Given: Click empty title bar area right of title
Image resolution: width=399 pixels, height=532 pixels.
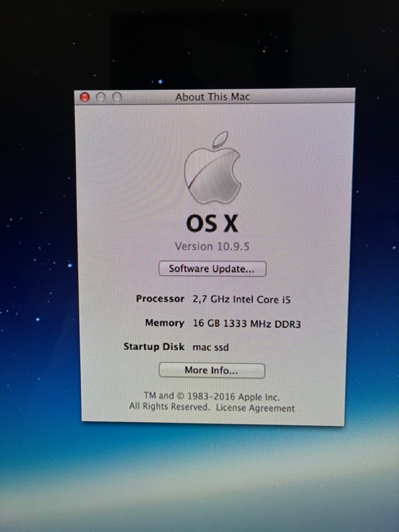Looking at the screenshot, I should pyautogui.click(x=303, y=97).
